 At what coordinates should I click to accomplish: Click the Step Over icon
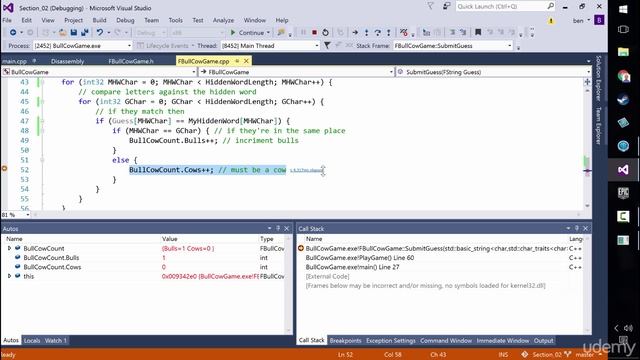tap(378, 32)
